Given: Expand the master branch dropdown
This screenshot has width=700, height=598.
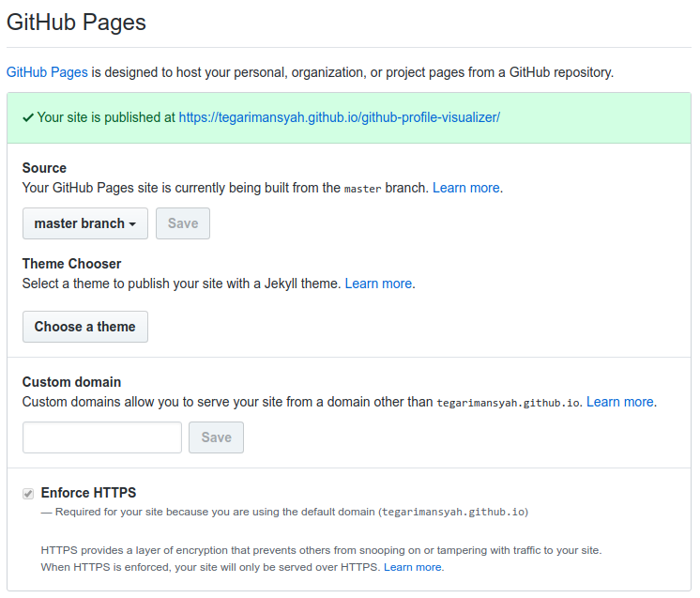Looking at the screenshot, I should click(85, 223).
